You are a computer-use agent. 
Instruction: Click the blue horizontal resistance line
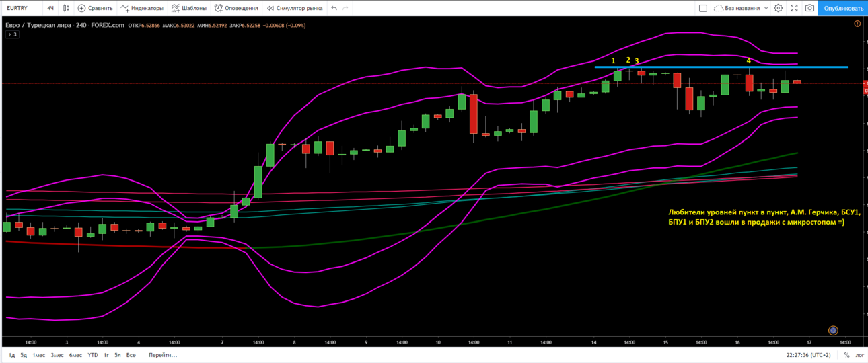(721, 67)
